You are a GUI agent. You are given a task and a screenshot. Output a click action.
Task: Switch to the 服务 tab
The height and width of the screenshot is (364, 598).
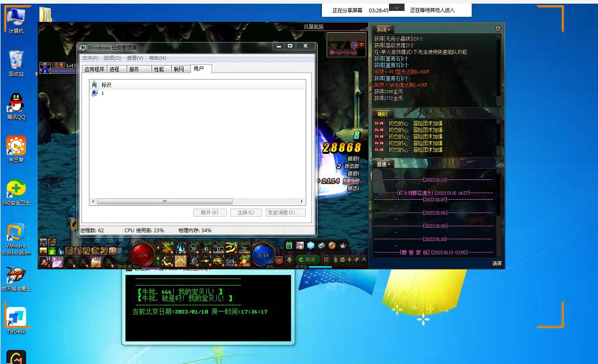click(x=139, y=69)
